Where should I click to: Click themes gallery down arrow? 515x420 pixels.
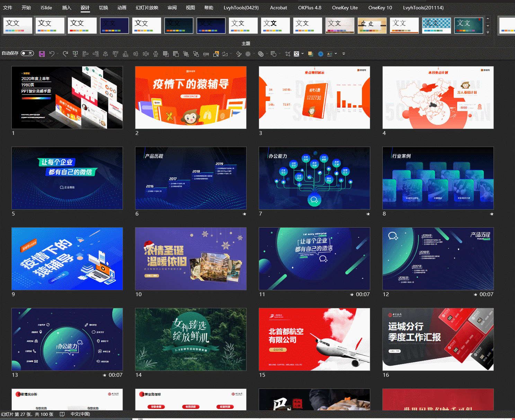click(488, 26)
